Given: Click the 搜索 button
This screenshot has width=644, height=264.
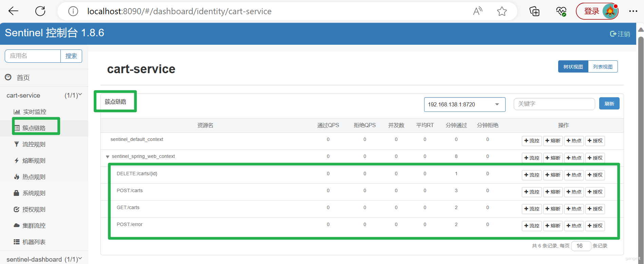Looking at the screenshot, I should pyautogui.click(x=71, y=56).
